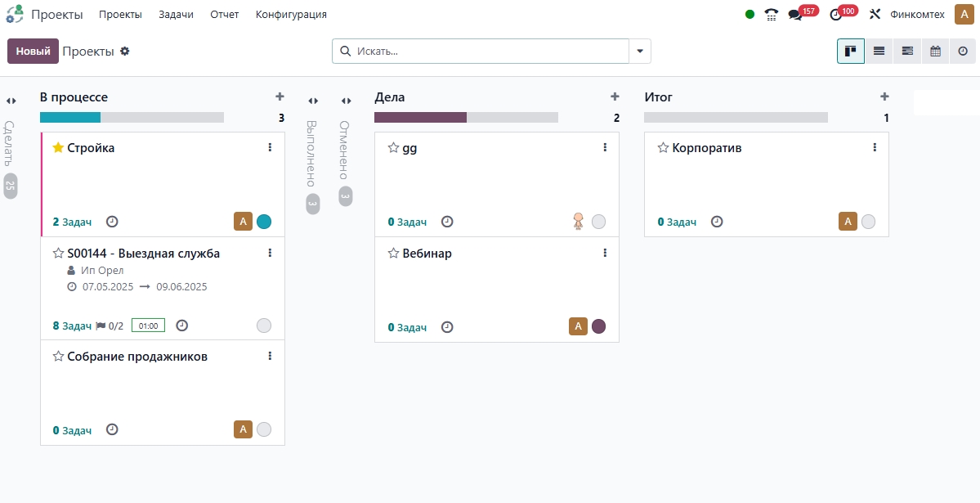Screen dimensions: 980x503
Task: Click the activity clock on the Вебинар card
Action: [x=447, y=327]
